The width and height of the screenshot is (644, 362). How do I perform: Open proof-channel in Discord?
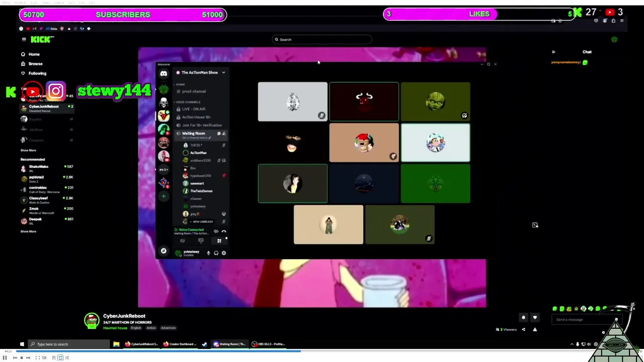(x=194, y=92)
